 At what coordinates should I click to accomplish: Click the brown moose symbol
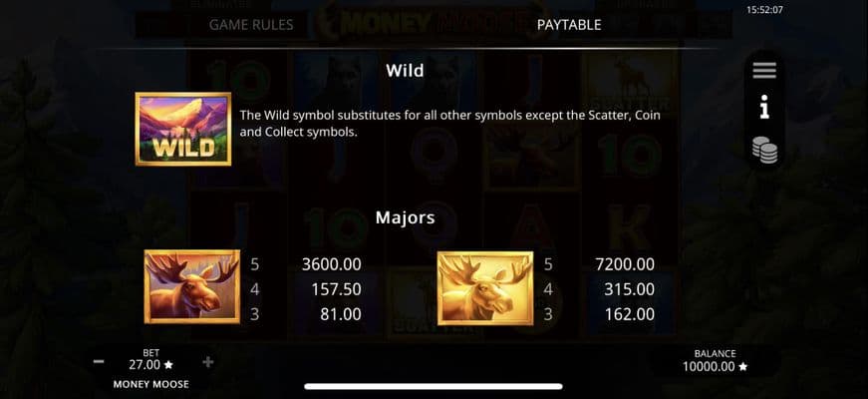tap(192, 286)
